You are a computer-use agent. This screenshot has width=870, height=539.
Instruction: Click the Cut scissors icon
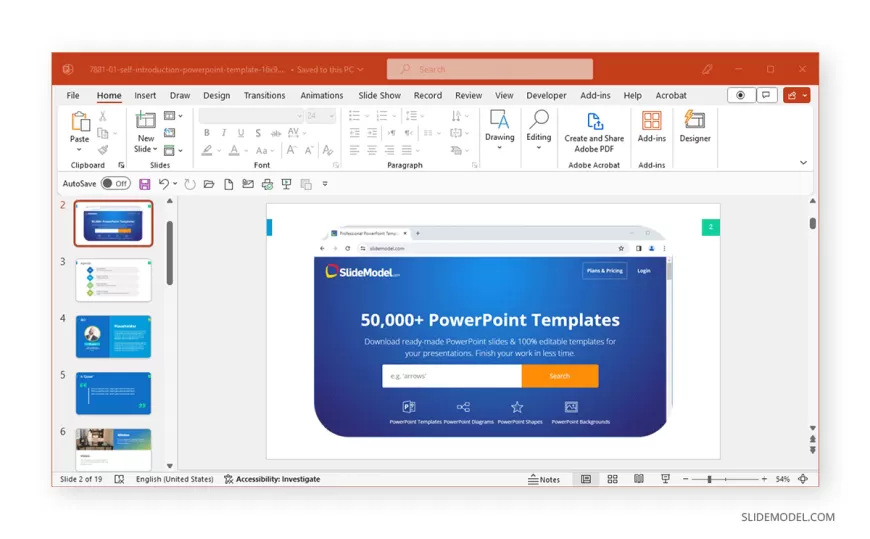point(103,116)
